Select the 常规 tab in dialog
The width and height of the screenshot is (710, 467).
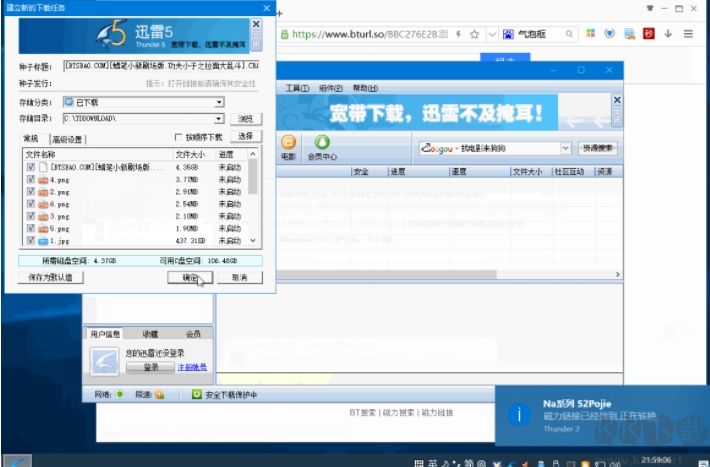[x=31, y=139]
